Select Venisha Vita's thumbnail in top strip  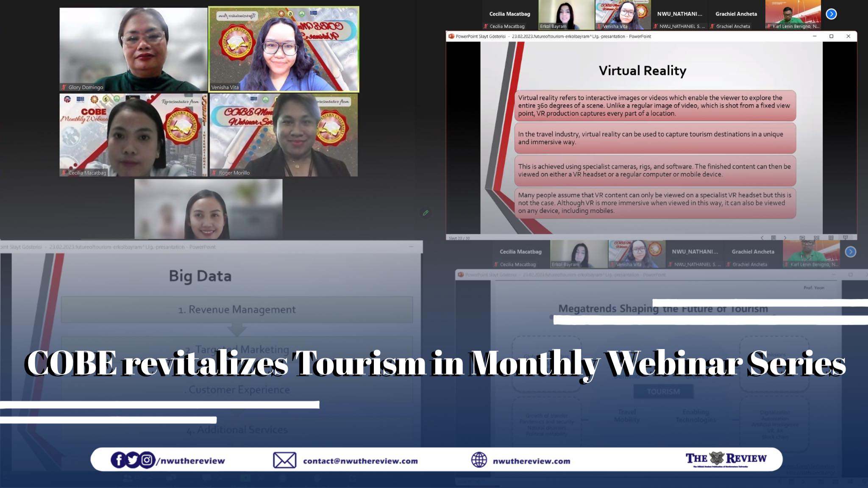(x=623, y=15)
